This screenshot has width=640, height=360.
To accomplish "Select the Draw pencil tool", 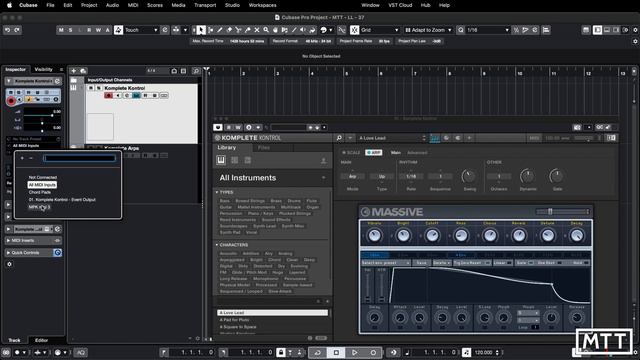I will 220,30.
